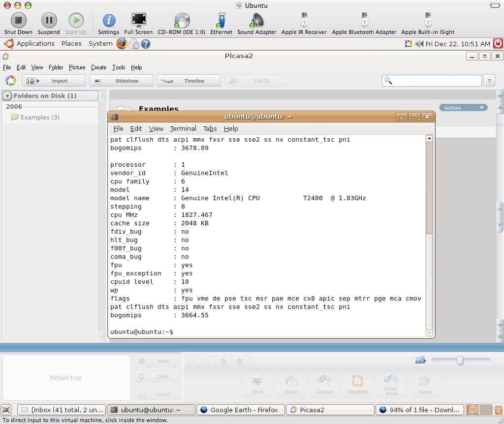Click the Picasa search input field
The height and width of the screenshot is (424, 504).
pos(432,81)
